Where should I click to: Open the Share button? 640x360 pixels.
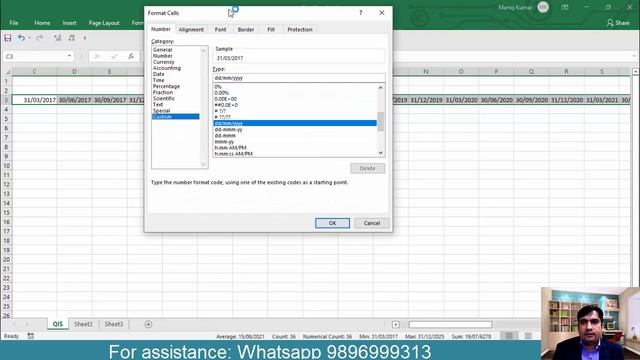[x=618, y=23]
